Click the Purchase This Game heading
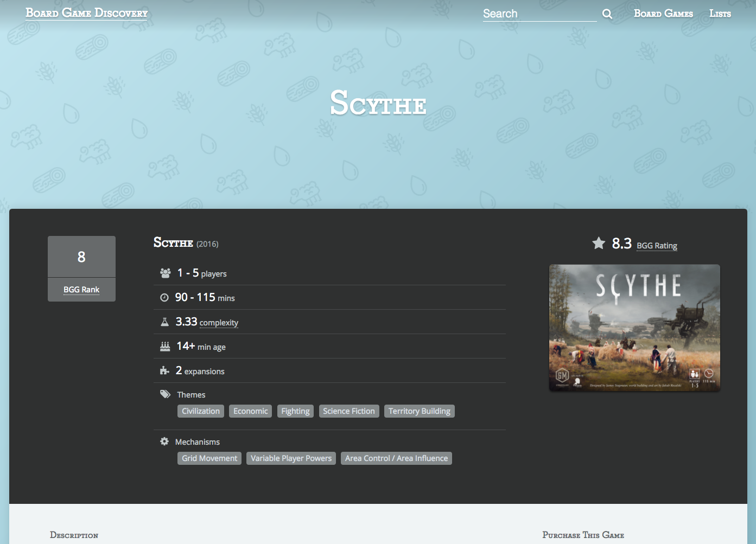 pyautogui.click(x=583, y=535)
